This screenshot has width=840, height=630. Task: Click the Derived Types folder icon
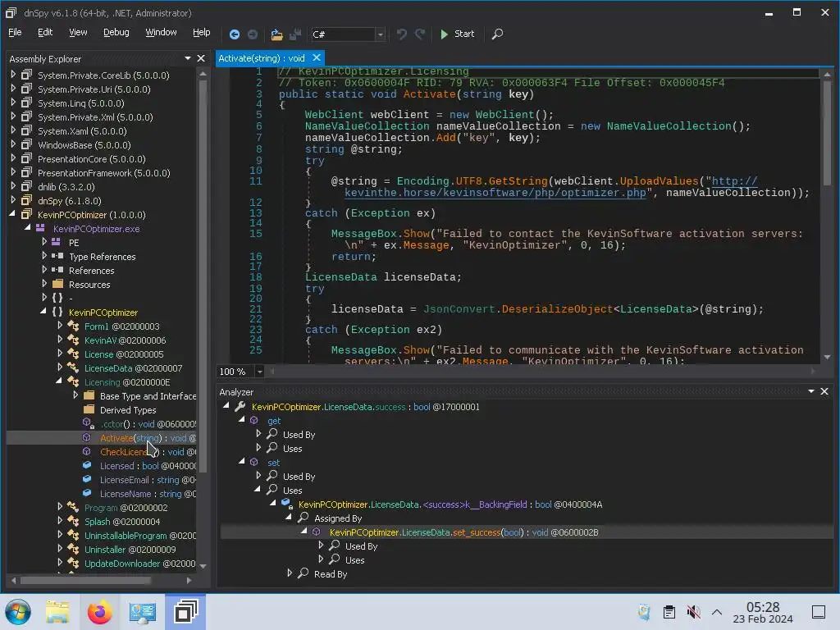tap(89, 410)
